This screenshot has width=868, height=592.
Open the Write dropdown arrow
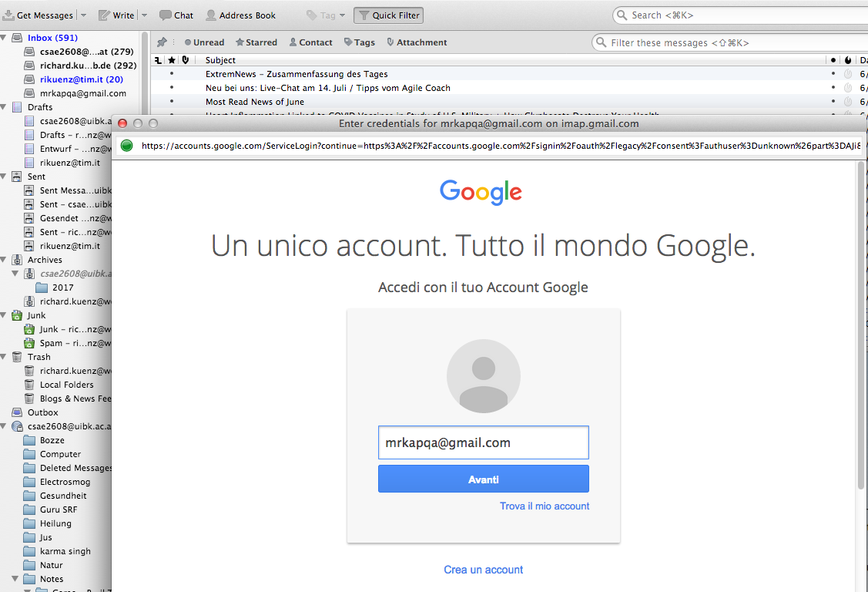[x=145, y=15]
